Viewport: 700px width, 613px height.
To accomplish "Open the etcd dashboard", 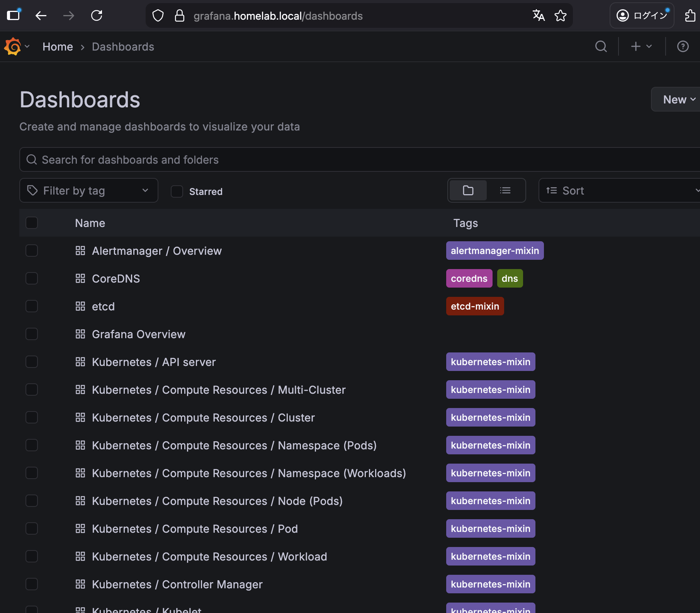I will (x=103, y=306).
